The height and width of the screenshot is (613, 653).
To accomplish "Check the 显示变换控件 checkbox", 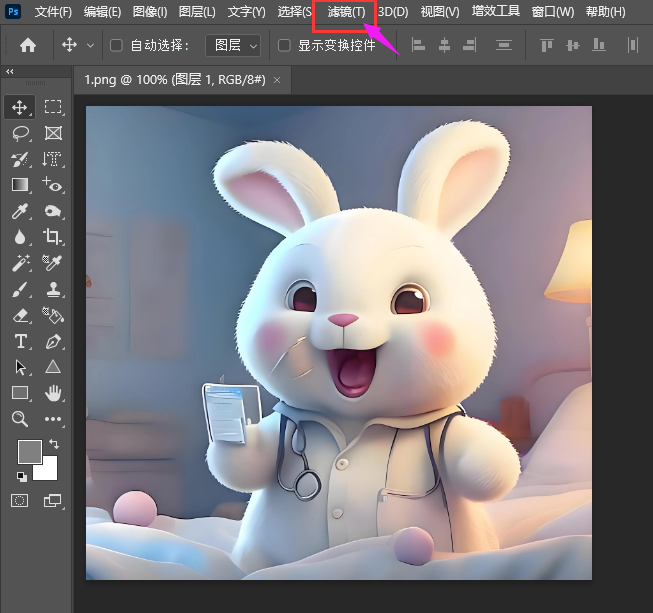I will 284,45.
